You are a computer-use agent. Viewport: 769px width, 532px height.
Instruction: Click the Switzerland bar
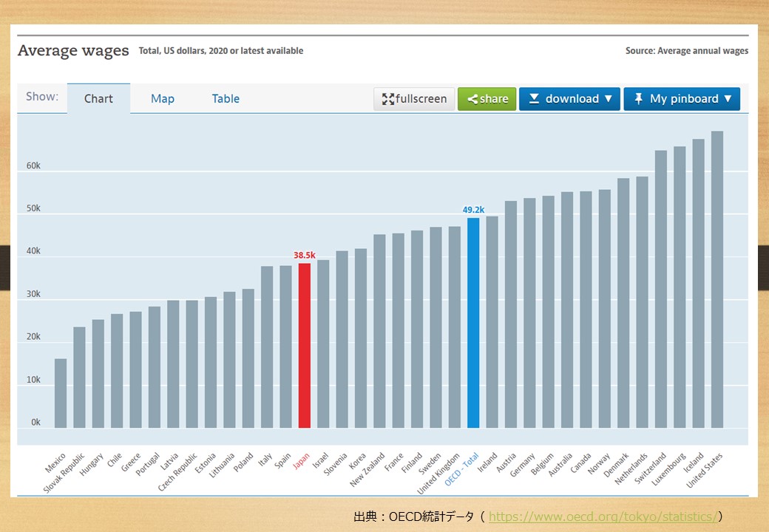click(x=660, y=289)
